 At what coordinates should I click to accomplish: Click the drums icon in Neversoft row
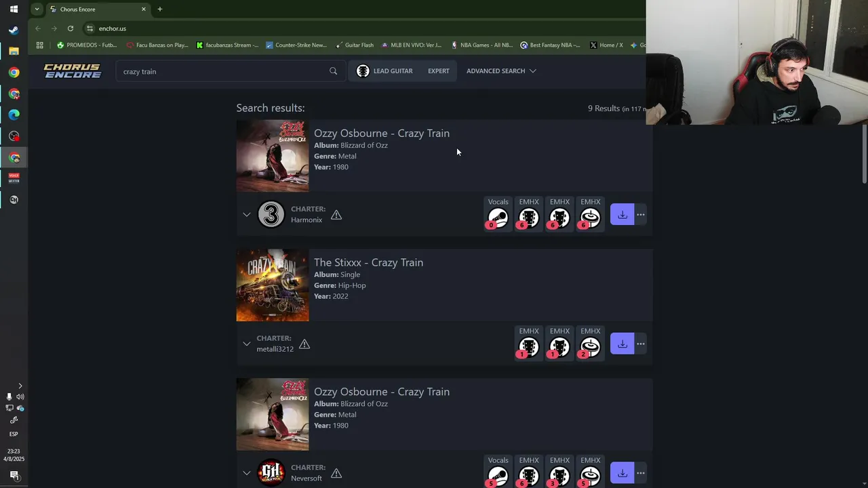coord(591,476)
